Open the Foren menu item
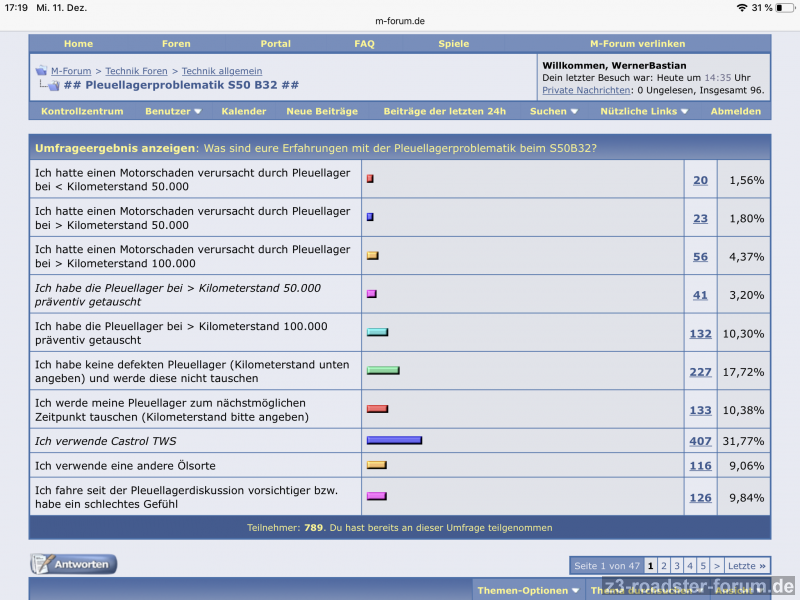The height and width of the screenshot is (600, 800). [x=176, y=44]
